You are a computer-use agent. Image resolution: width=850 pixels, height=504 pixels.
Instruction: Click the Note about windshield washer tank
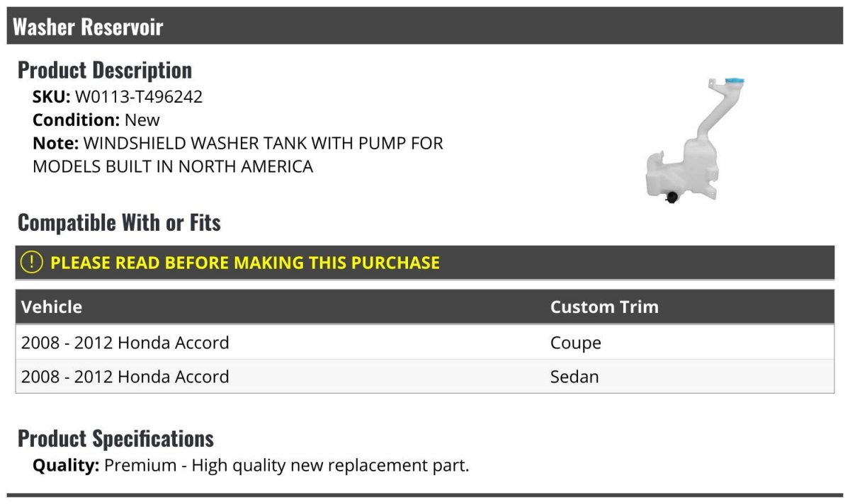click(x=238, y=144)
